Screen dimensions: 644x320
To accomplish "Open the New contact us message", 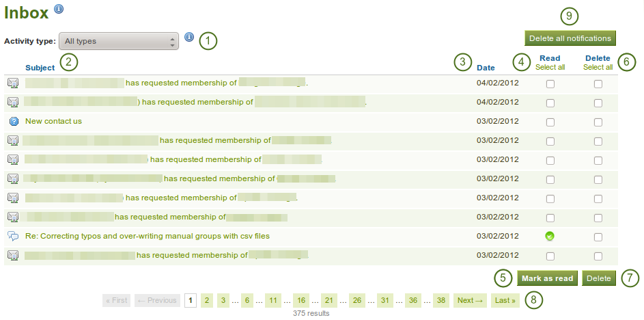I will [53, 122].
